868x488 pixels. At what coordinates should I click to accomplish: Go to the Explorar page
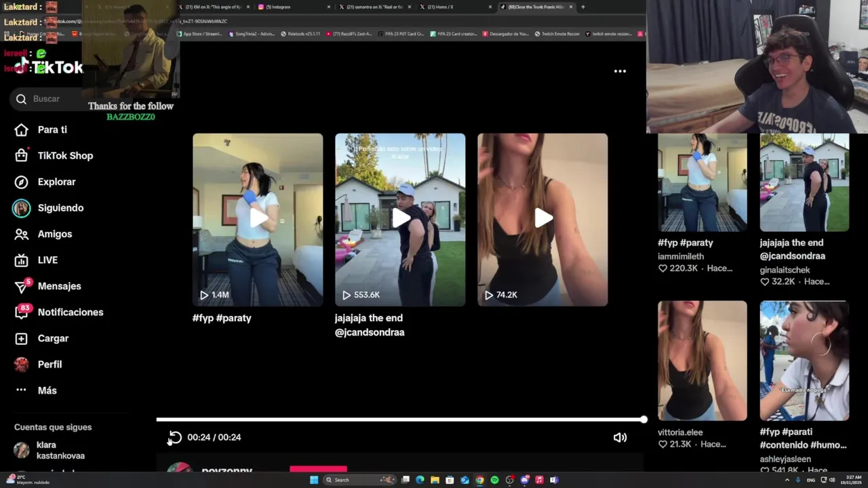(45, 182)
